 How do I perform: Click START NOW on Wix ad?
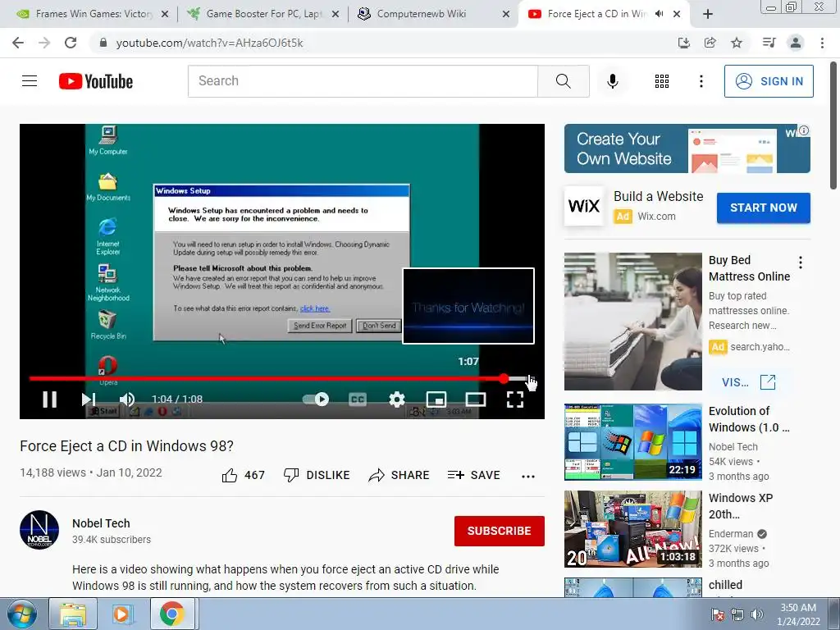coord(764,208)
